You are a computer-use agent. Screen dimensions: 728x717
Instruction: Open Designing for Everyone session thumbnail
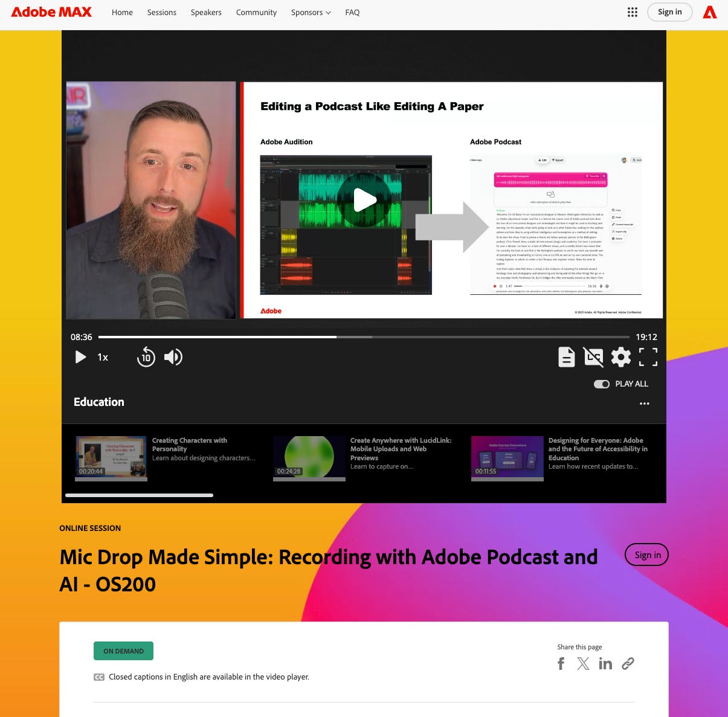click(x=507, y=457)
